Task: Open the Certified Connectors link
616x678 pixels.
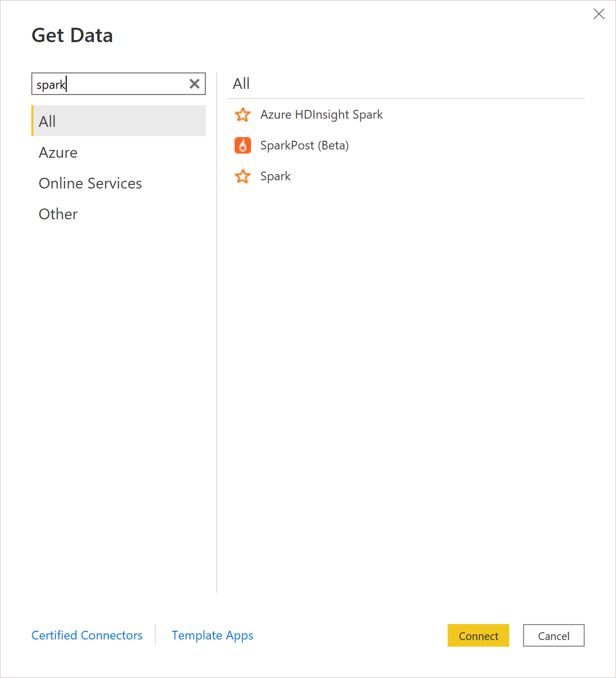Action: click(87, 635)
